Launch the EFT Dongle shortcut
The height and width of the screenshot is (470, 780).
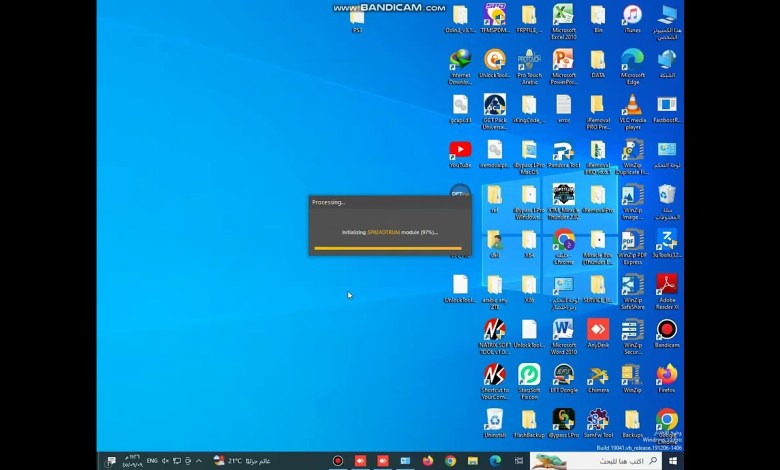pos(563,379)
